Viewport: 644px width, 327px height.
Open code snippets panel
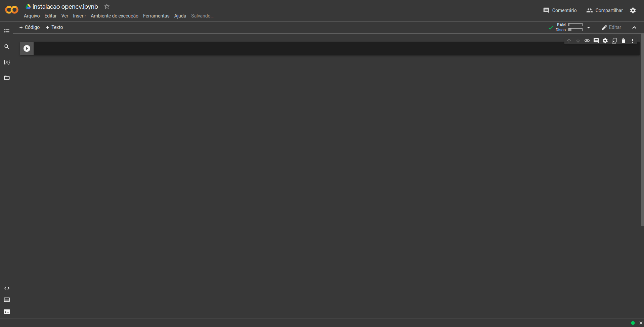(x=7, y=288)
